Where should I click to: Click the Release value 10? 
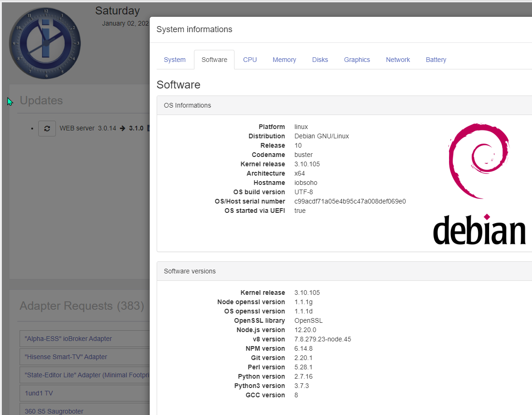coord(298,145)
